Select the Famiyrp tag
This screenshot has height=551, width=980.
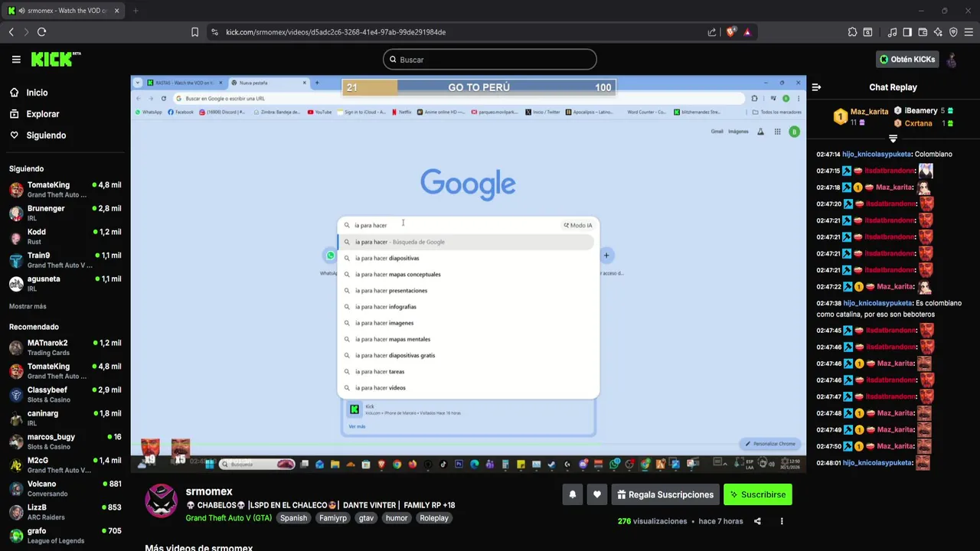coord(333,518)
